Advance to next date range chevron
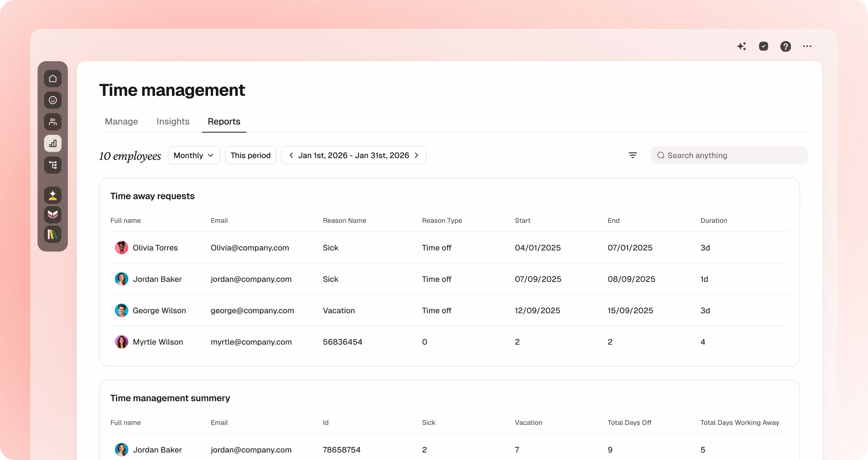The height and width of the screenshot is (460, 868). coord(416,155)
